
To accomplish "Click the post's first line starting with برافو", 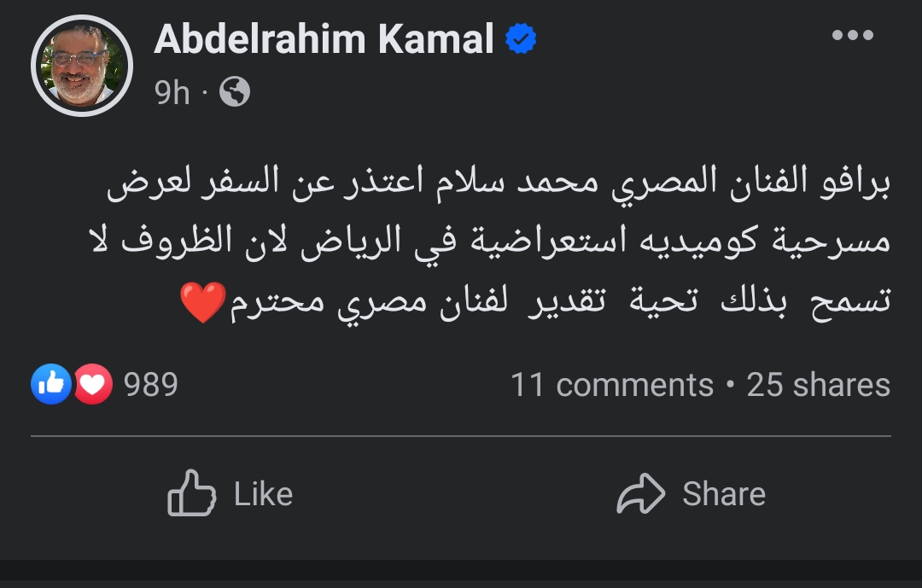I will [498, 185].
